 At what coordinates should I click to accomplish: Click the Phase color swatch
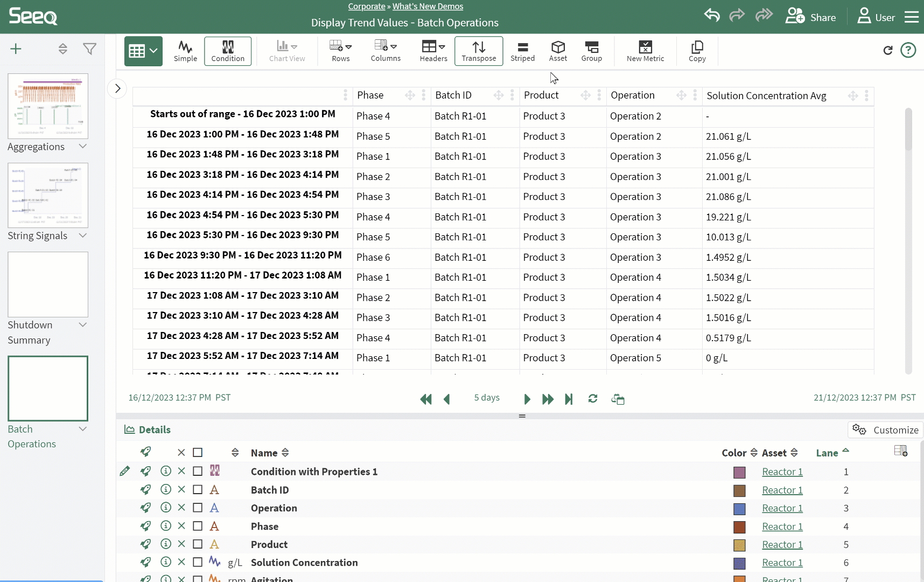[739, 526]
